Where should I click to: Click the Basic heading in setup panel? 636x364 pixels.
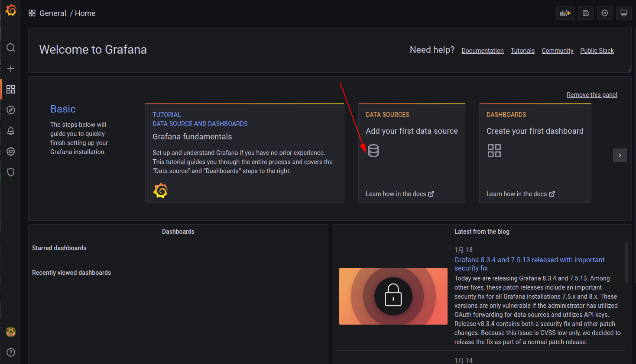pos(63,109)
